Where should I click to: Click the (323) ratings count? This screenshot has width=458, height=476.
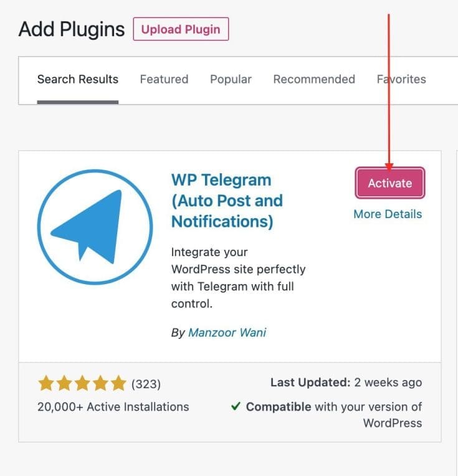tap(146, 383)
